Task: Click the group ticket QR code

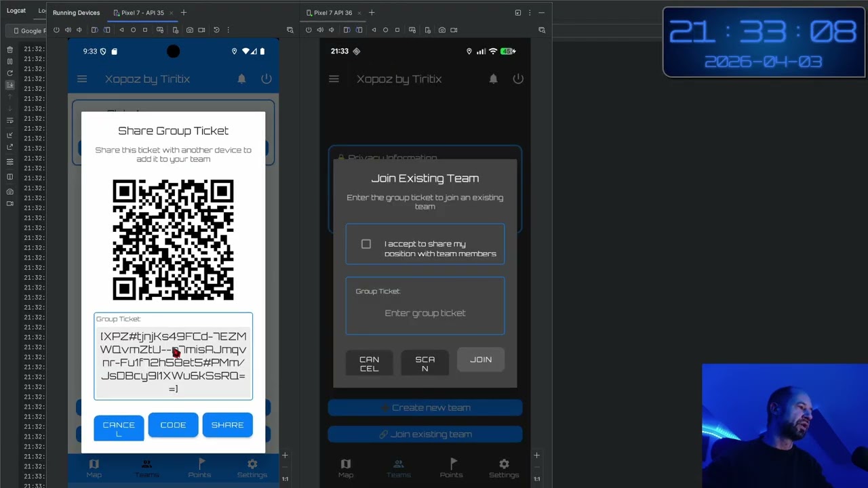Action: [173, 240]
